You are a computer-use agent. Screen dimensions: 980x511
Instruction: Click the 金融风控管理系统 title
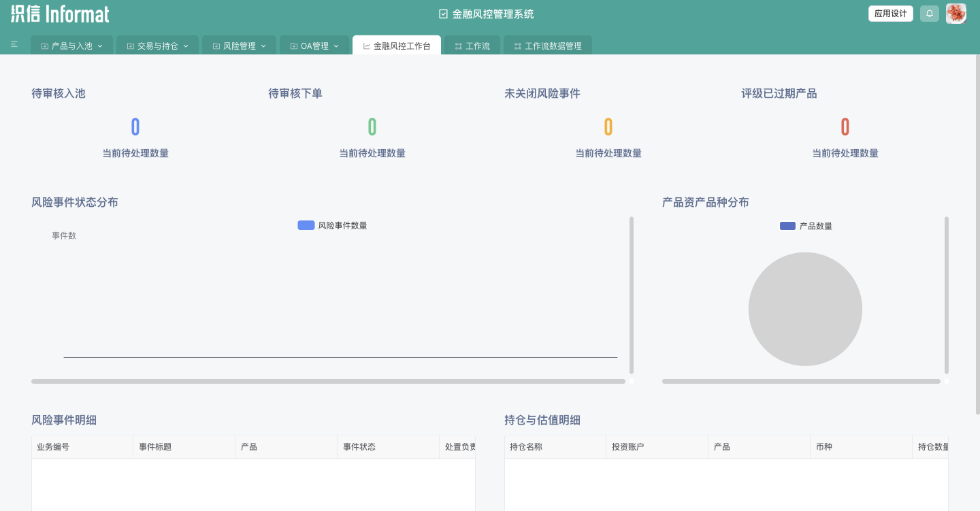pos(493,14)
